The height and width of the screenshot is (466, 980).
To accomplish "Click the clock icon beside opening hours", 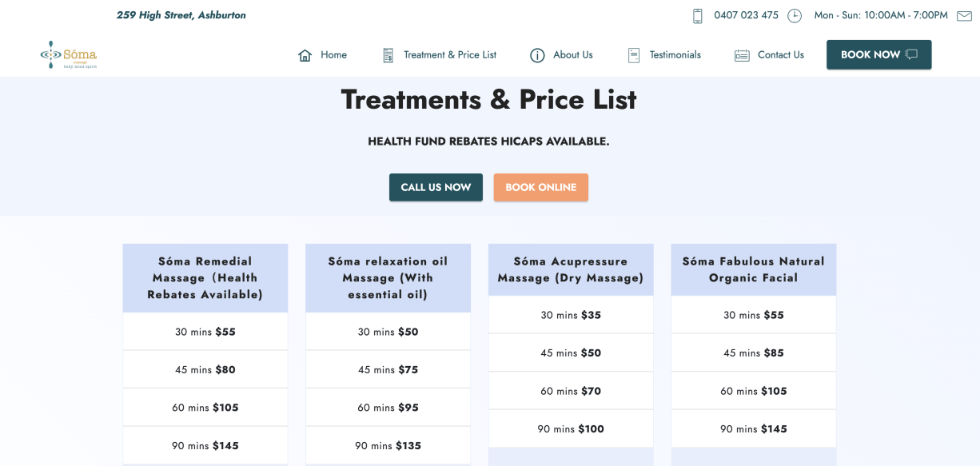I will coord(794,16).
